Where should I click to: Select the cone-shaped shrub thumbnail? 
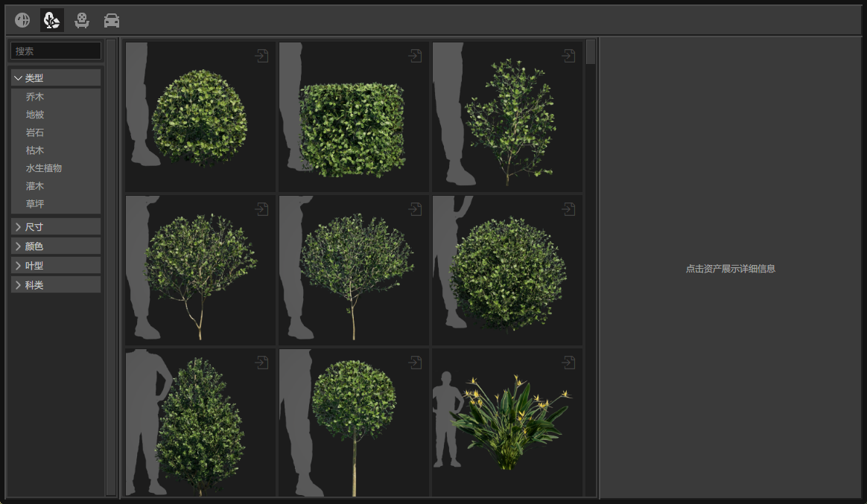point(200,422)
